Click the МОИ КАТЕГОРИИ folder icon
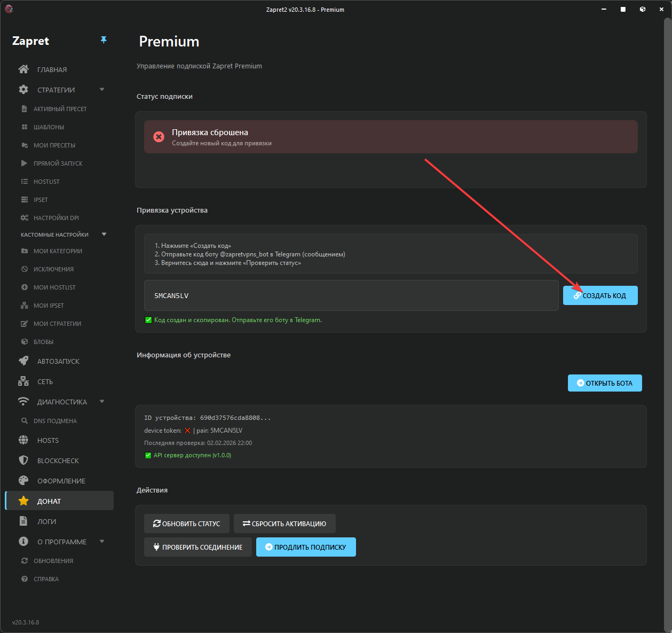The height and width of the screenshot is (633, 672). point(24,251)
